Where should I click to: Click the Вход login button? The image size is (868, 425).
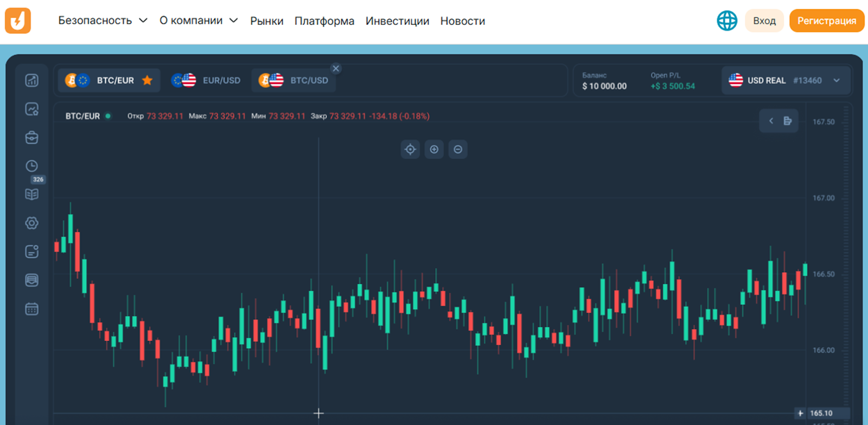pyautogui.click(x=764, y=21)
